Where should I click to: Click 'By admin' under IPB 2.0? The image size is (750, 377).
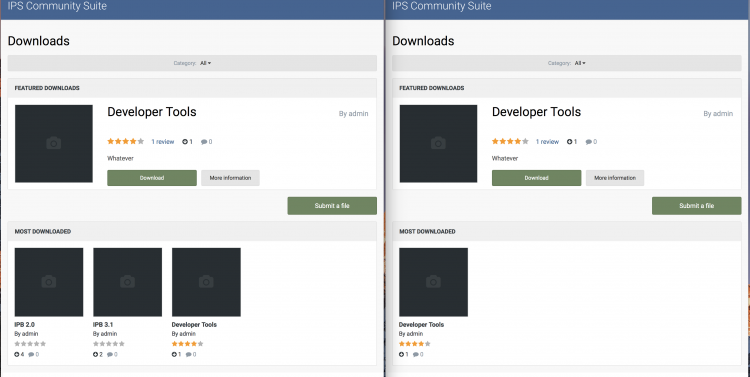[26, 334]
